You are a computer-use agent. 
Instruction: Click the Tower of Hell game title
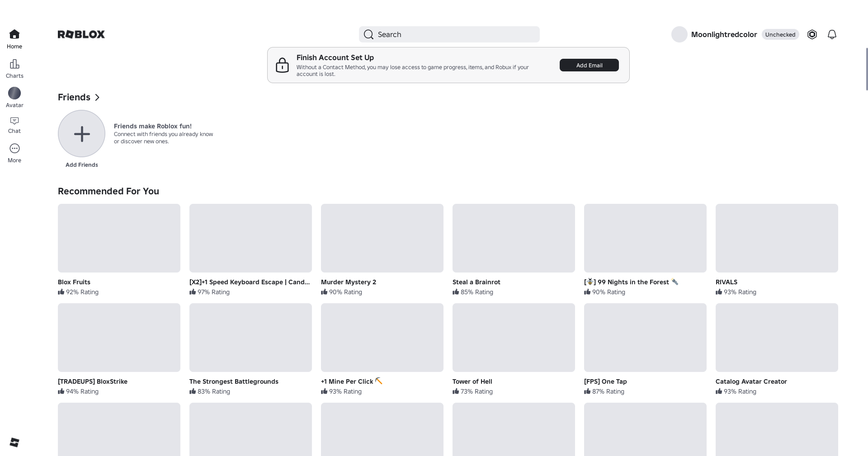tap(472, 381)
